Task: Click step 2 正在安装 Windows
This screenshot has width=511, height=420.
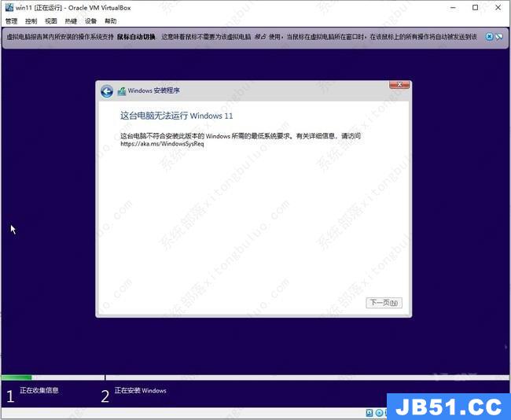Action: (140, 391)
